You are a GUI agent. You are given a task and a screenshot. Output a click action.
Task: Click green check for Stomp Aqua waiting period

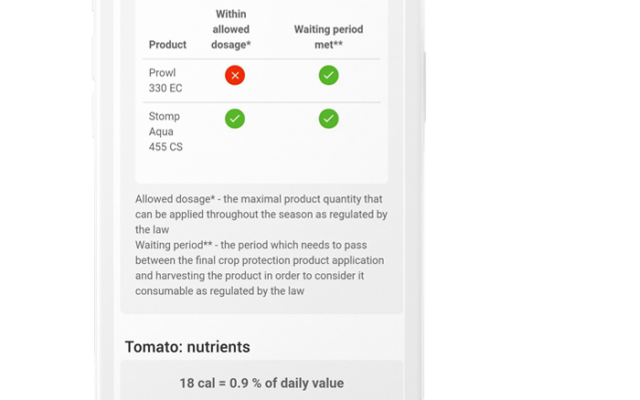click(329, 119)
